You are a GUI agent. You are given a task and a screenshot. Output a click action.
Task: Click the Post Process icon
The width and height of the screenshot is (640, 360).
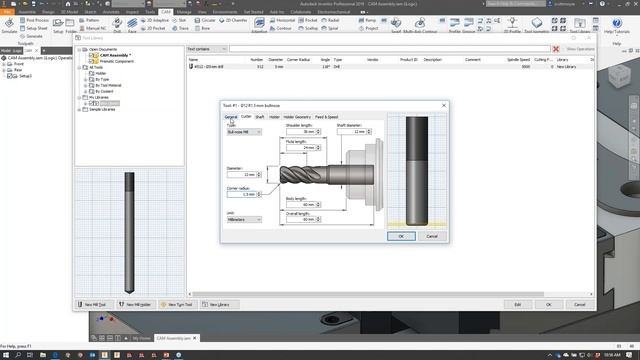pos(34,20)
